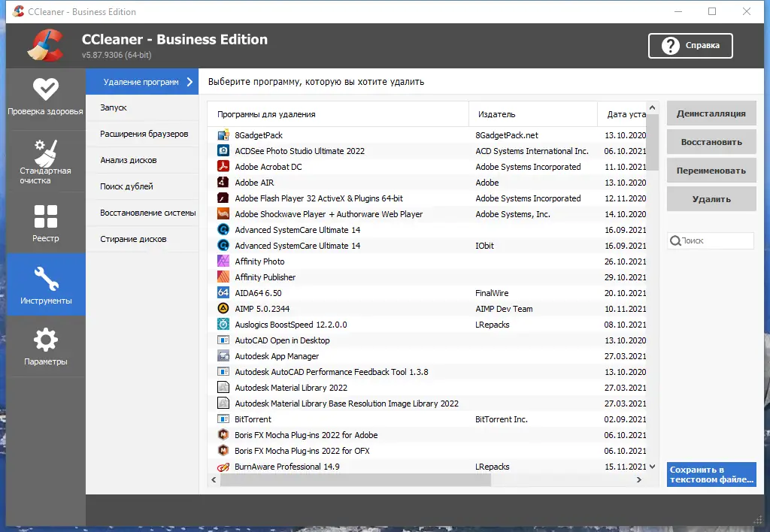Click the Восстановить button

[x=711, y=142]
